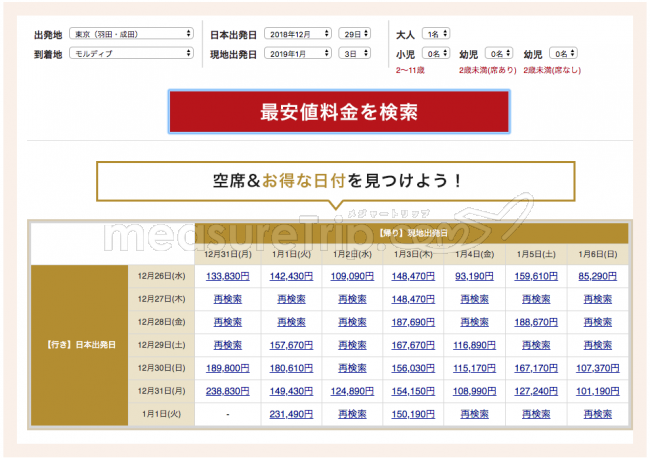The height and width of the screenshot is (458, 650).
Task: Change the 小児 child count dropdown
Action: point(436,53)
